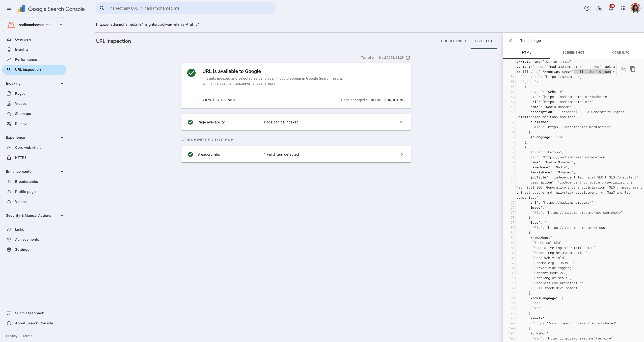Open notifications bell with 18 badge
644x342 pixels.
[611, 8]
